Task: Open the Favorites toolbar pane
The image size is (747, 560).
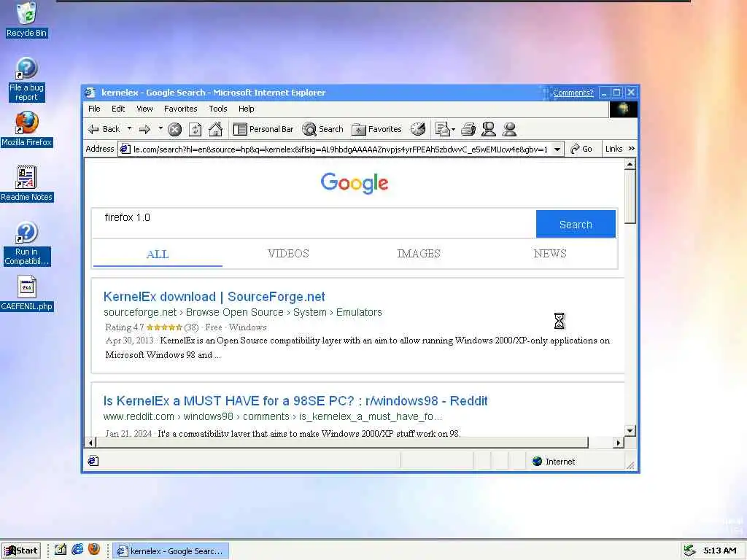Action: point(376,129)
